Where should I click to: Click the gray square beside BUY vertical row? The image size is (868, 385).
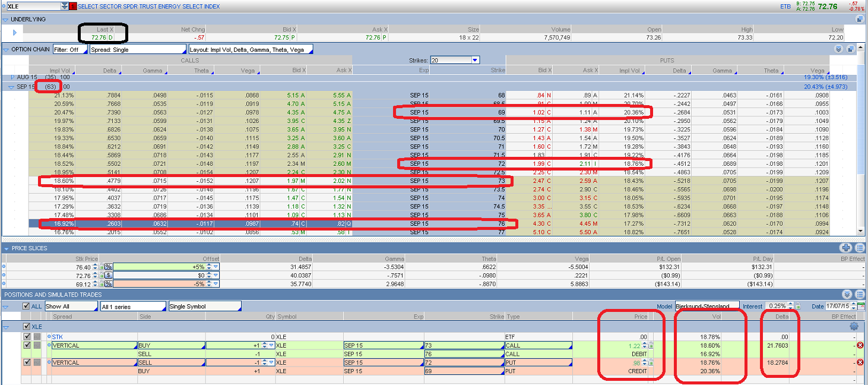37,345
